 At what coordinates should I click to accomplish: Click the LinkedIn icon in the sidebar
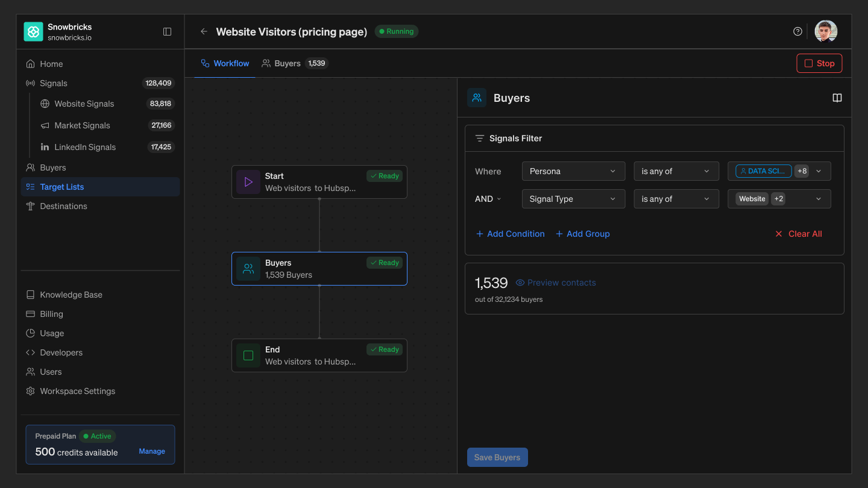coord(45,147)
